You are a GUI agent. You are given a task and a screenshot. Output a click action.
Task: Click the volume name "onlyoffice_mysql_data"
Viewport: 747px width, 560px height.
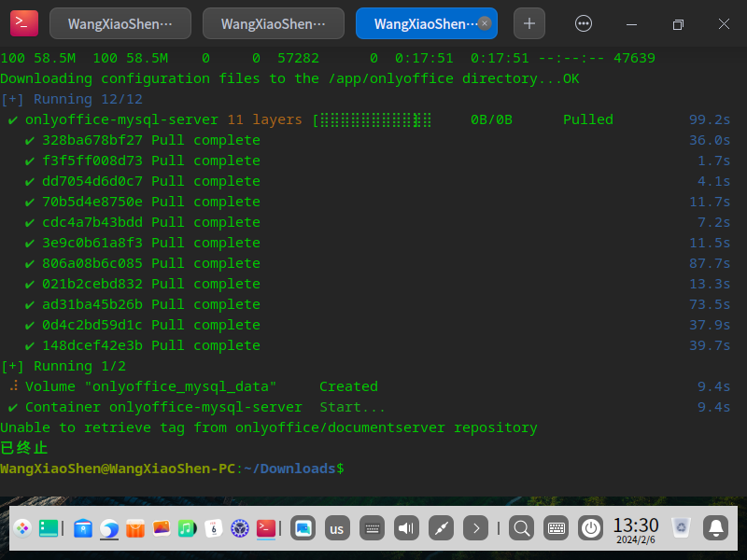(180, 386)
